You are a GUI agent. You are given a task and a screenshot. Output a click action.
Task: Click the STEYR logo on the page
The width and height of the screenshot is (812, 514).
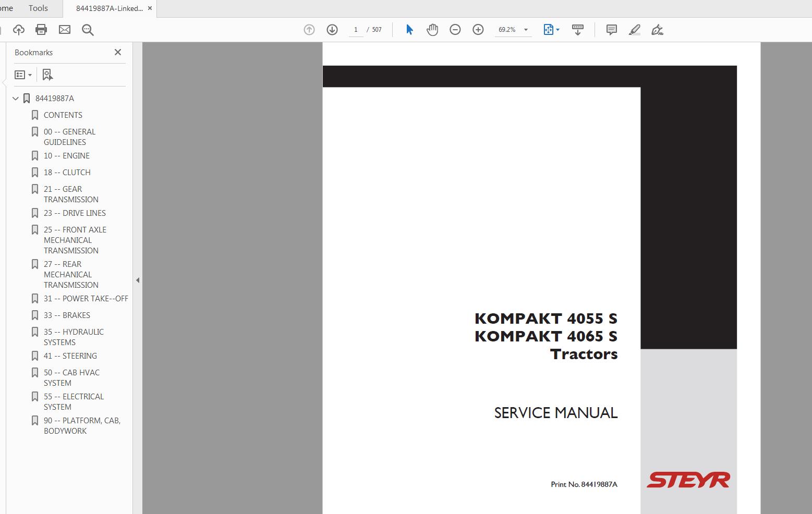coord(688,480)
